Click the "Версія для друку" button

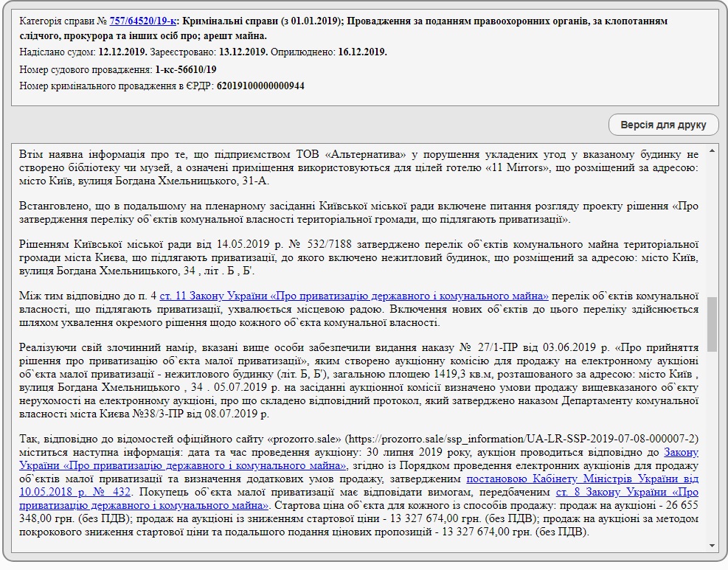pos(663,125)
